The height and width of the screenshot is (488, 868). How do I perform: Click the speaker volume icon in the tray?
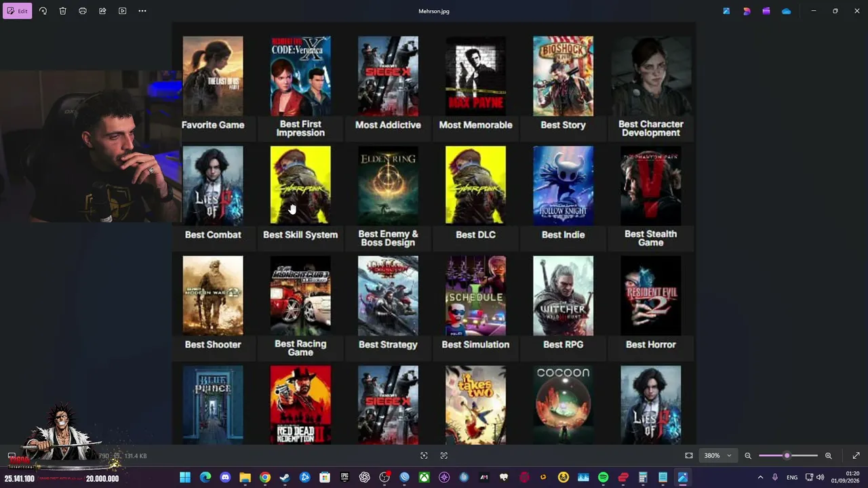[821, 478]
